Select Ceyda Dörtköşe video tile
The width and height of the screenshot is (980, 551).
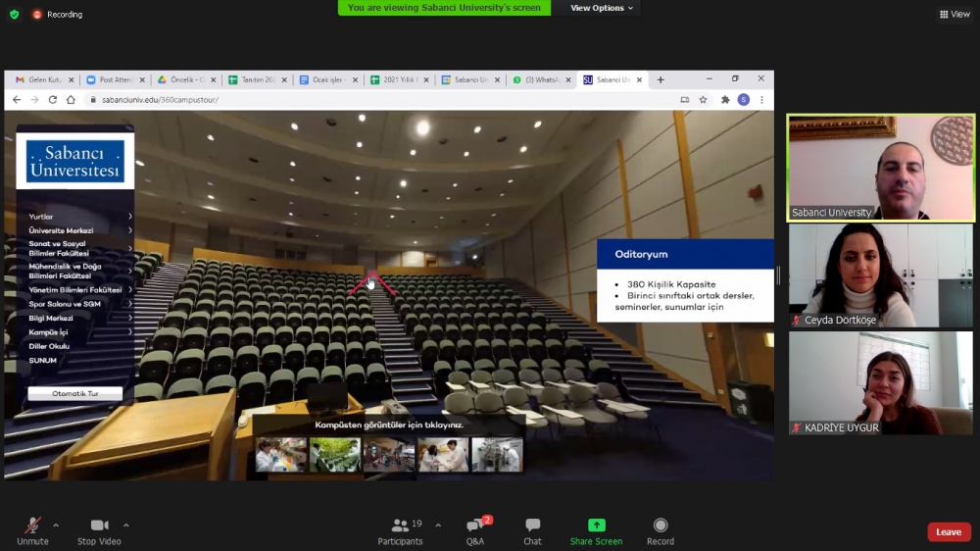tap(881, 275)
